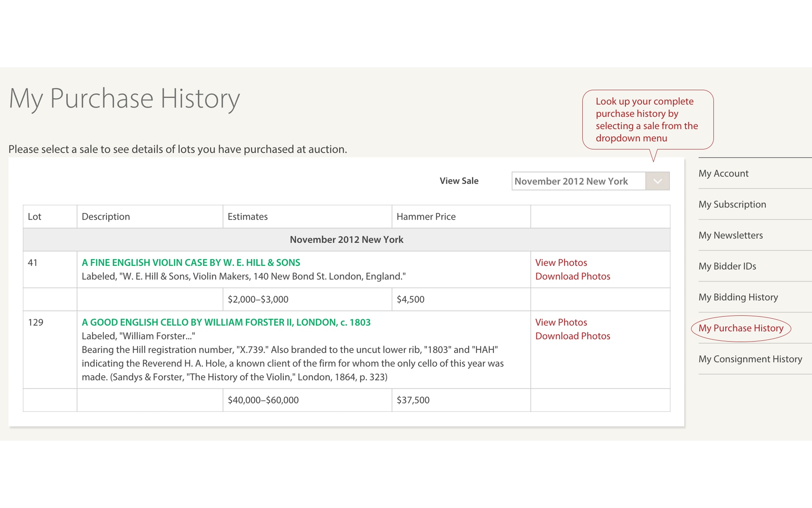Click 'My Purchase History' sidebar link
This screenshot has height=508, width=812.
(x=740, y=328)
